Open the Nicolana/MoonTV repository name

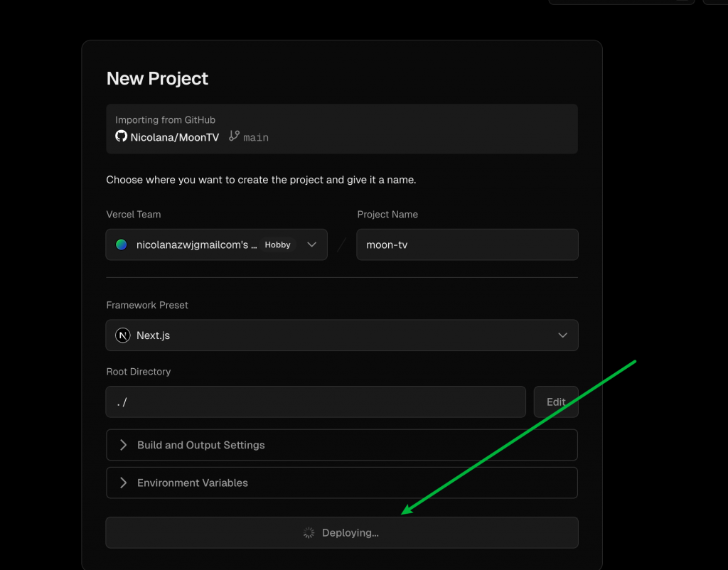(174, 137)
